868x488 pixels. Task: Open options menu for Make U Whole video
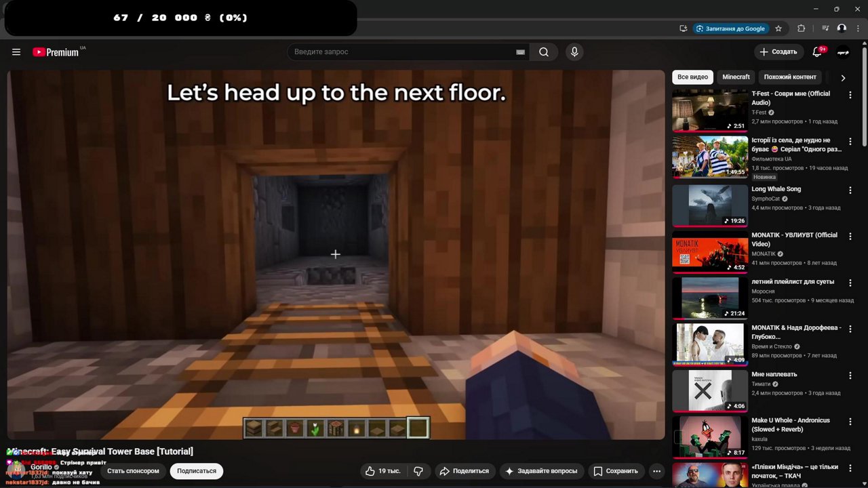coord(850,422)
